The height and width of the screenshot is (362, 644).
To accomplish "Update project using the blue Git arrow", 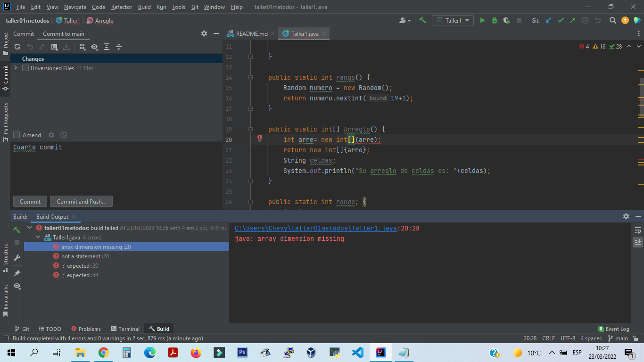I will pyautogui.click(x=548, y=20).
